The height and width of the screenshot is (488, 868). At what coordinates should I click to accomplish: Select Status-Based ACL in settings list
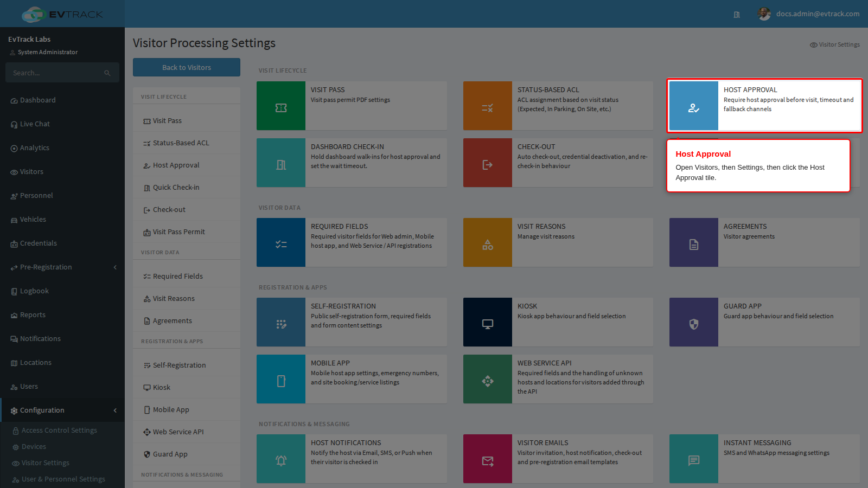click(x=187, y=143)
